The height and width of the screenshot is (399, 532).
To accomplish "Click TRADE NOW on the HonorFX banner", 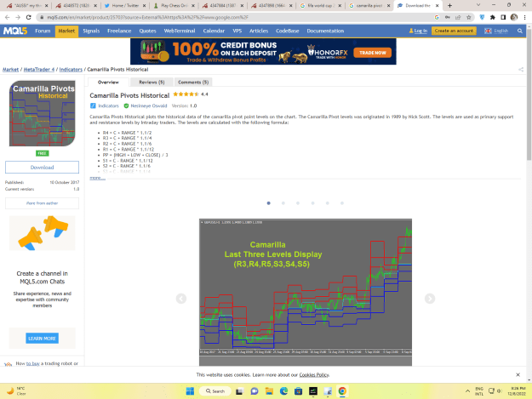I will tap(372, 53).
